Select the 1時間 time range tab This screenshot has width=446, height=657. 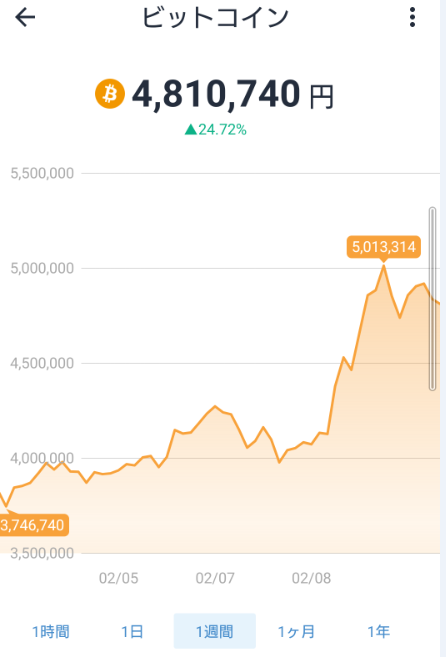[51, 631]
